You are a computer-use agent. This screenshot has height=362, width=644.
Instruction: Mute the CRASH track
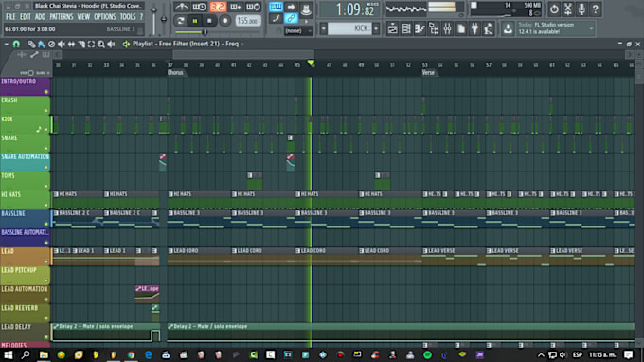coord(46,111)
